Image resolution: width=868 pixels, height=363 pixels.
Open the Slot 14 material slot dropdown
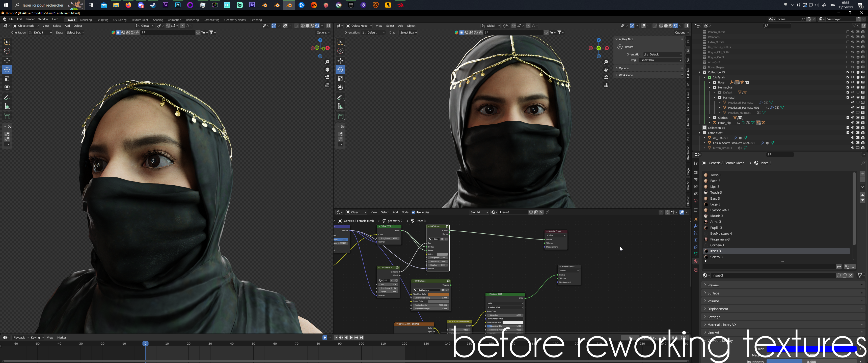pyautogui.click(x=479, y=212)
